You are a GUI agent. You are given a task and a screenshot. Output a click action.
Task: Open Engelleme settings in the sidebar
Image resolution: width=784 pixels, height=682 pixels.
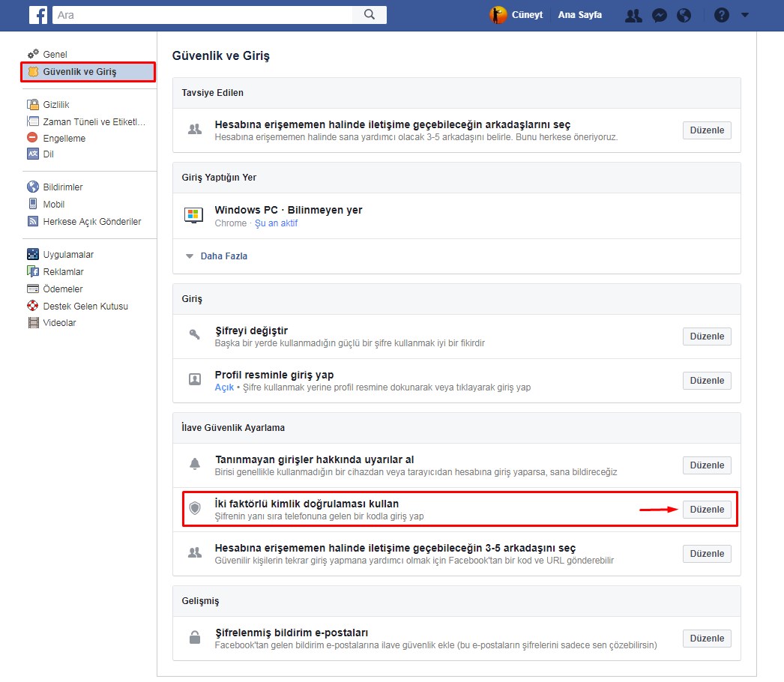click(64, 139)
